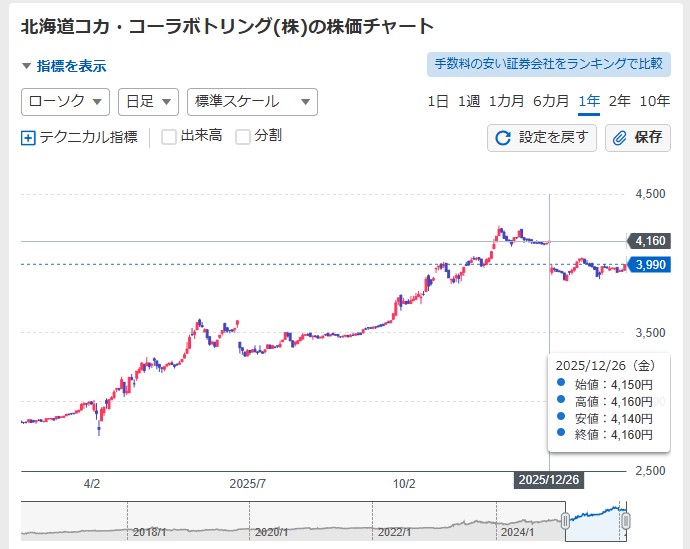Switch to the 1日 period tab
This screenshot has height=549, width=690.
pos(438,101)
